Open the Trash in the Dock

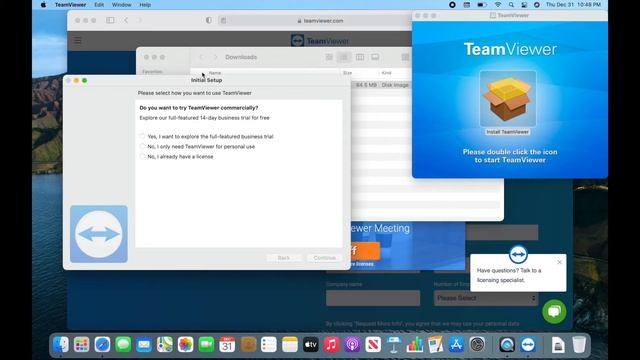coord(579,345)
